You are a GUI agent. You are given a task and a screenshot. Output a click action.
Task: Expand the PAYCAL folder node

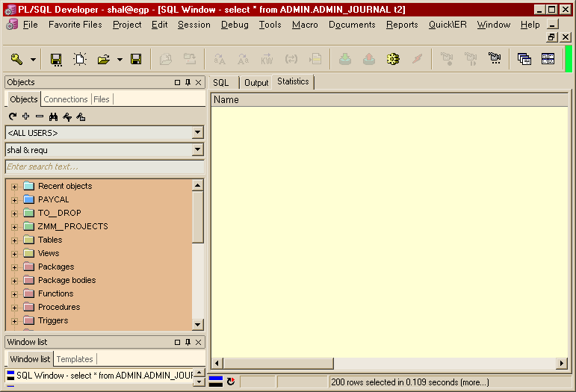pyautogui.click(x=14, y=200)
